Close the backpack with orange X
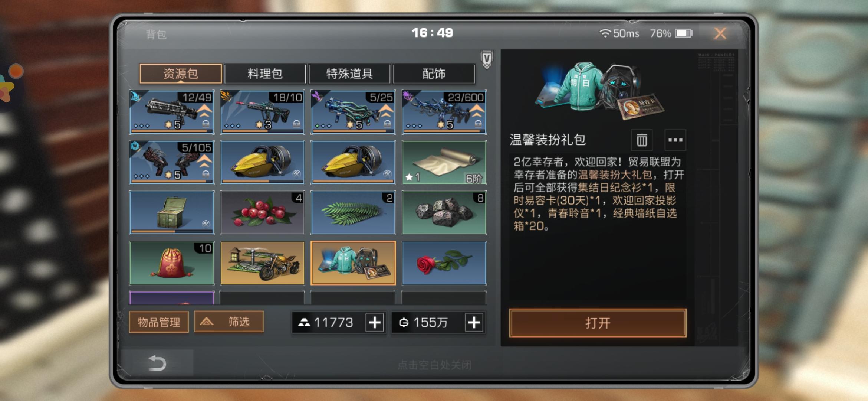Image resolution: width=868 pixels, height=401 pixels. pyautogui.click(x=720, y=33)
